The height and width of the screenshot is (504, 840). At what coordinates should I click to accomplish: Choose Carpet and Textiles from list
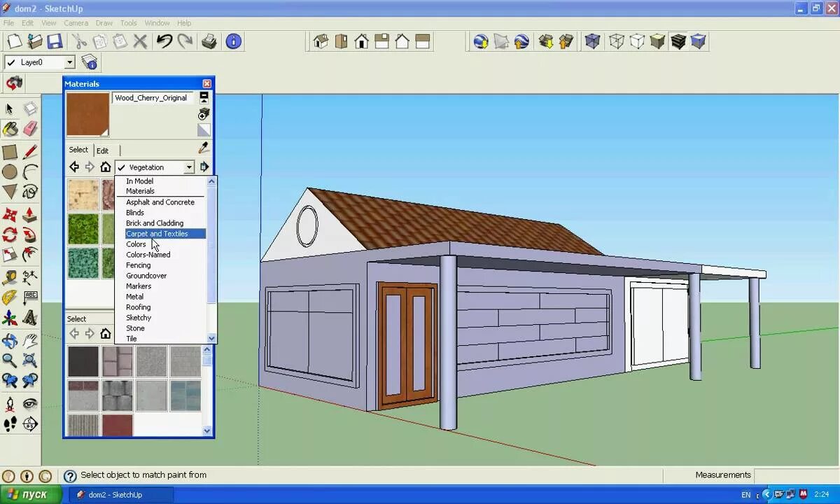(x=165, y=234)
